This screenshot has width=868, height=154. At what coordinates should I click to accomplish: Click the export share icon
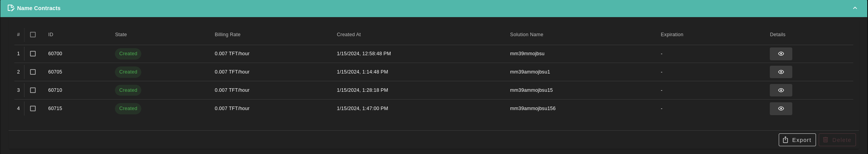(x=785, y=140)
